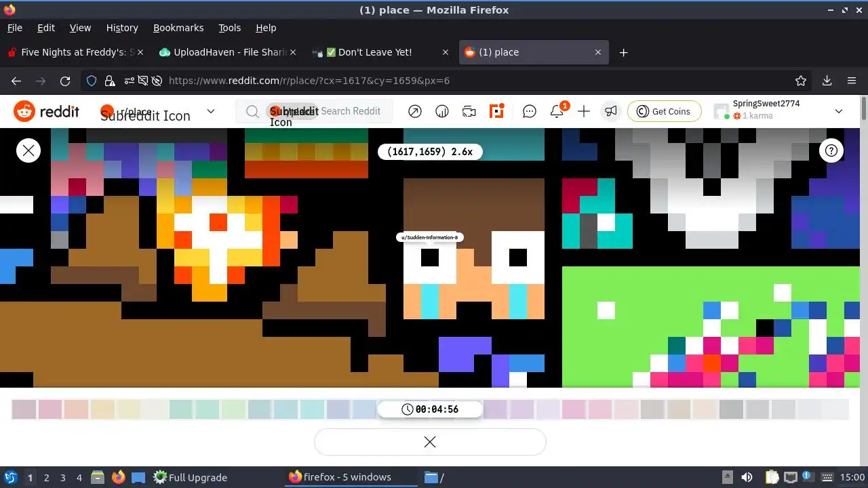Open the tracking protection shield panel
Viewport: 868px width, 488px height.
[92, 81]
